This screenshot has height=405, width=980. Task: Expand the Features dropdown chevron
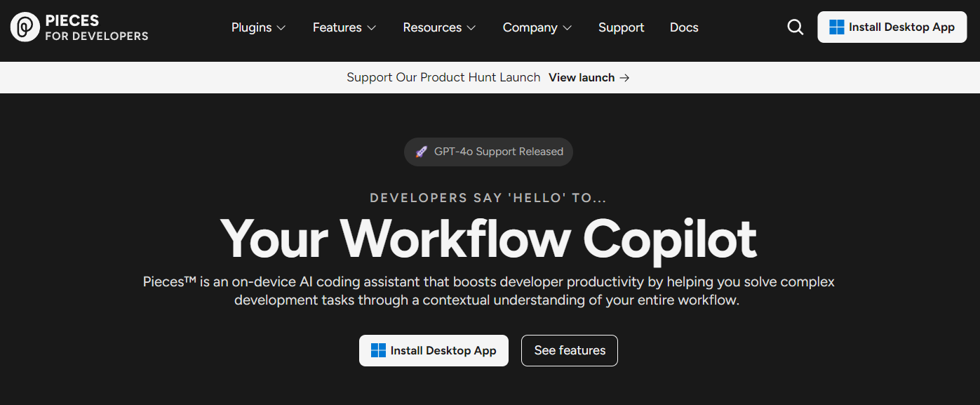coord(372,28)
